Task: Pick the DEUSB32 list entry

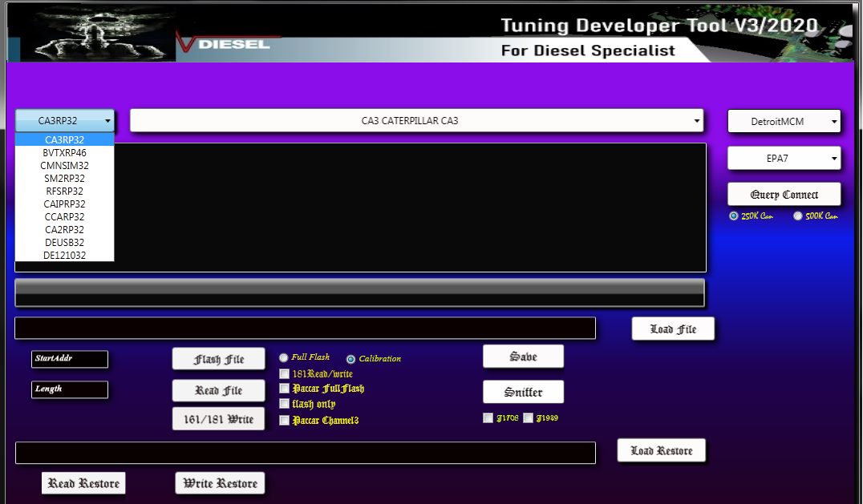Action: click(64, 242)
